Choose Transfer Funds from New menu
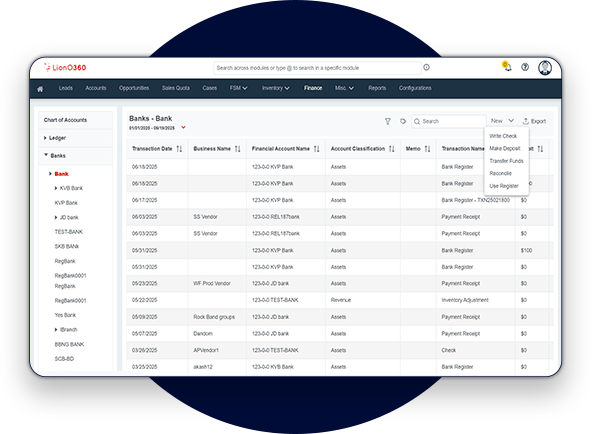The width and height of the screenshot is (592, 434). click(x=506, y=161)
